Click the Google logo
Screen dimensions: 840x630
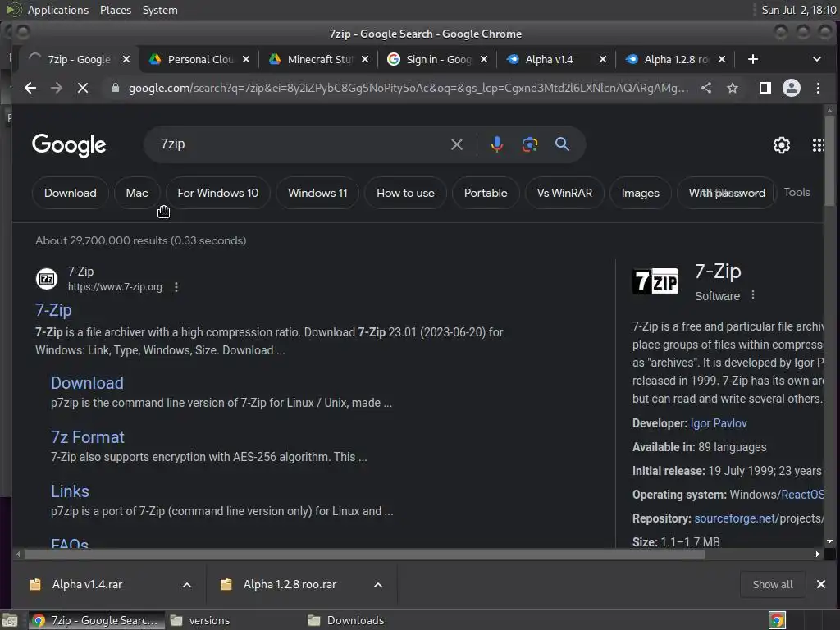tap(69, 145)
